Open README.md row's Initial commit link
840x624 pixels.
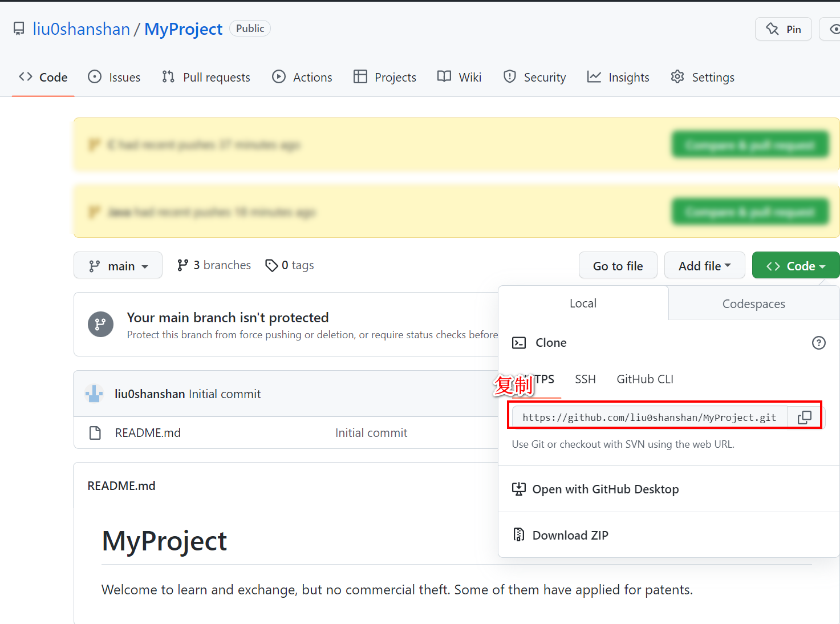point(371,433)
